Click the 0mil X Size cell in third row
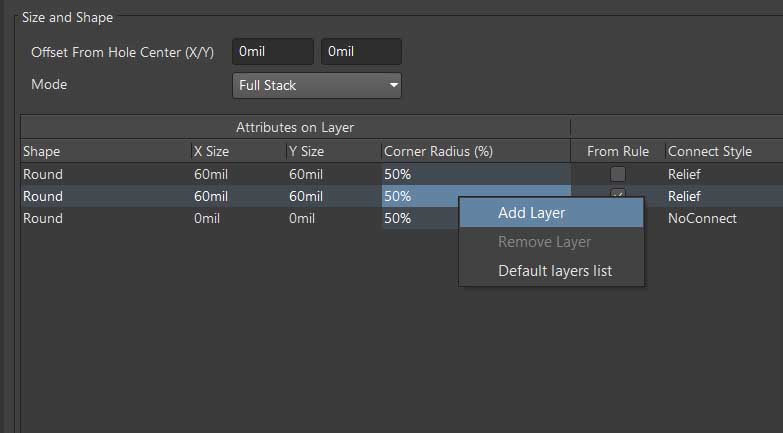Screen dimensions: 783x433 [x=208, y=218]
